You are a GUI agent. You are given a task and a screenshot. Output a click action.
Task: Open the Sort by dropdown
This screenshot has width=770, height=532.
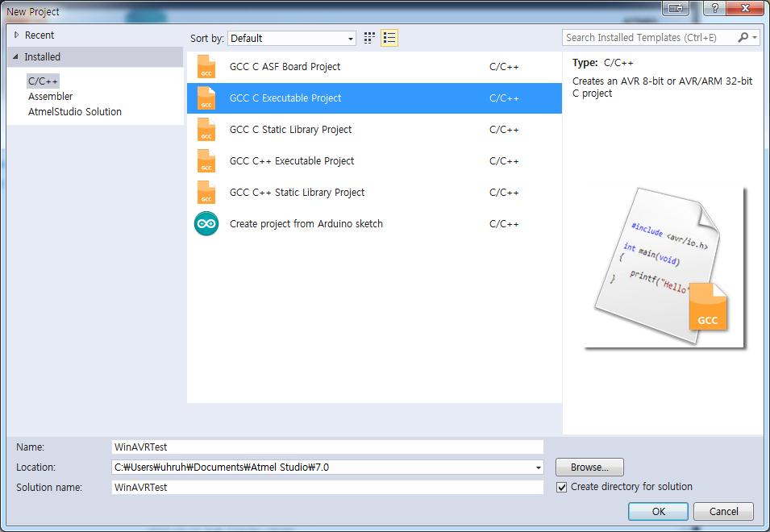click(x=352, y=37)
